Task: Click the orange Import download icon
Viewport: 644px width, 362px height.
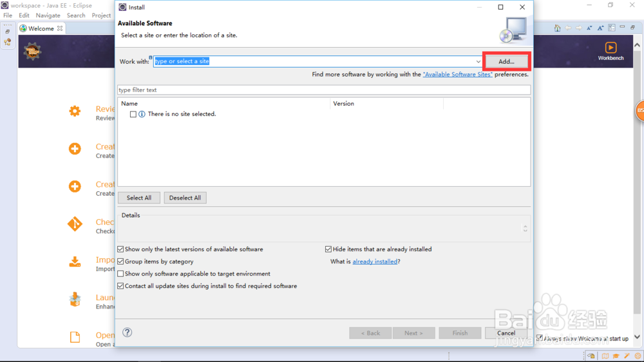Action: pos(75,262)
